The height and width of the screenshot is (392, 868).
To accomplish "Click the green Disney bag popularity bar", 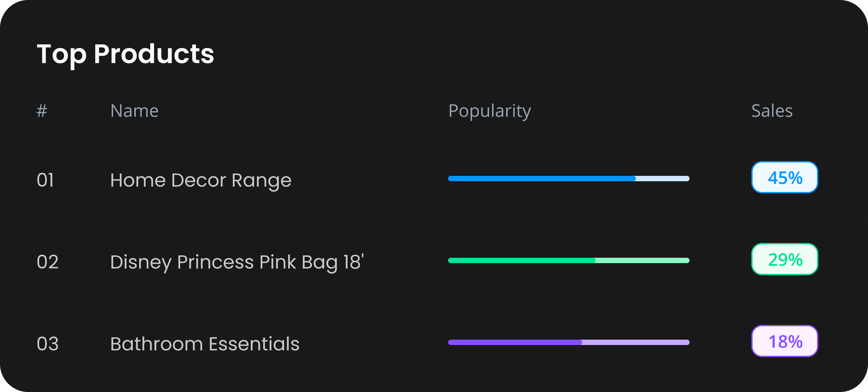I will (x=522, y=260).
